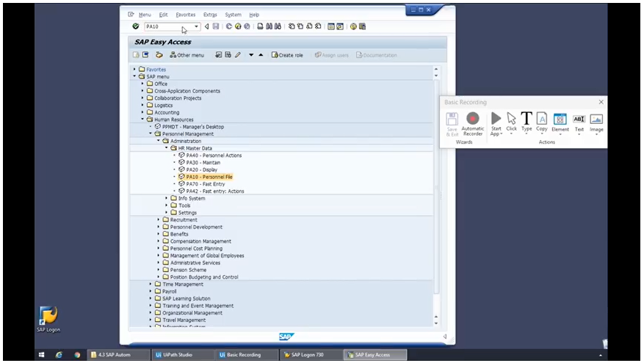Select Copy action in Basic Recording
Viewport: 644px width, 363px height.
pyautogui.click(x=542, y=123)
